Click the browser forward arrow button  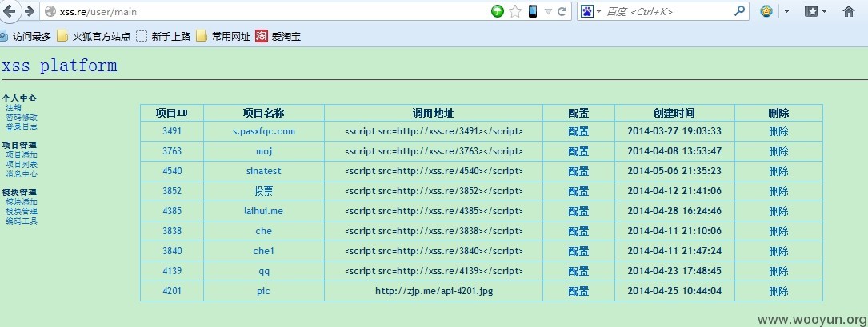coord(30,11)
